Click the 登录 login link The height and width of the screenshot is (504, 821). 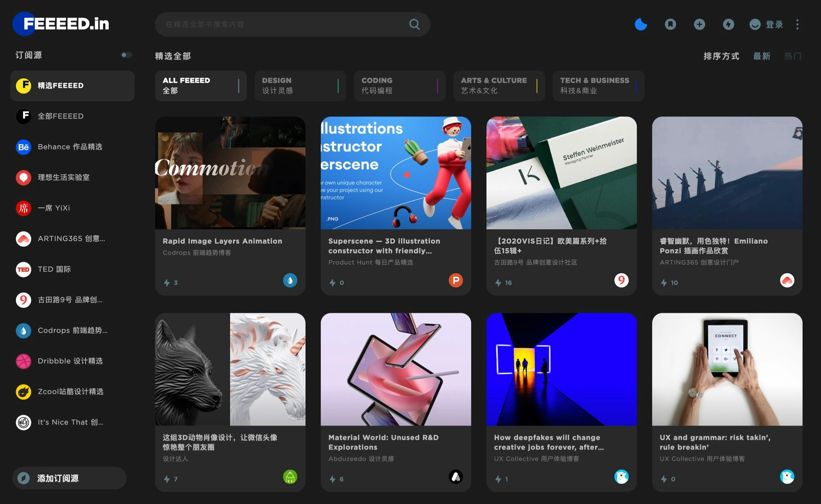[774, 24]
